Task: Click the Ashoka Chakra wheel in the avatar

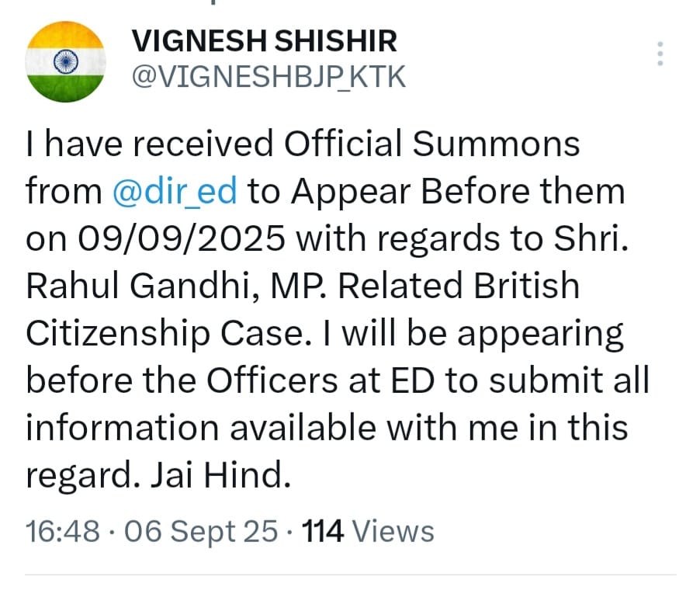Action: click(x=65, y=61)
